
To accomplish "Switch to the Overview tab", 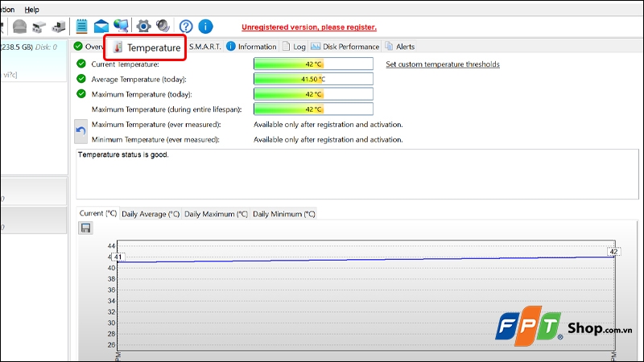I will [89, 47].
